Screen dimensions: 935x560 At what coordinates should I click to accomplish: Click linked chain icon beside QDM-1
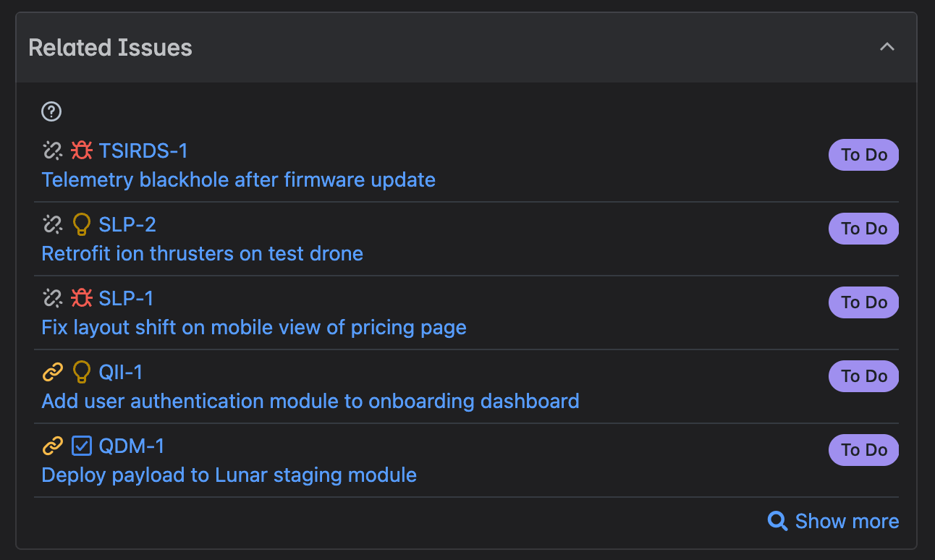click(52, 446)
